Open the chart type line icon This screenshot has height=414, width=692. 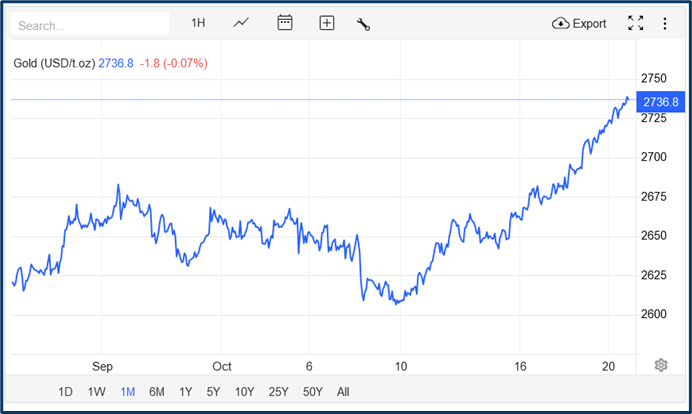[241, 23]
